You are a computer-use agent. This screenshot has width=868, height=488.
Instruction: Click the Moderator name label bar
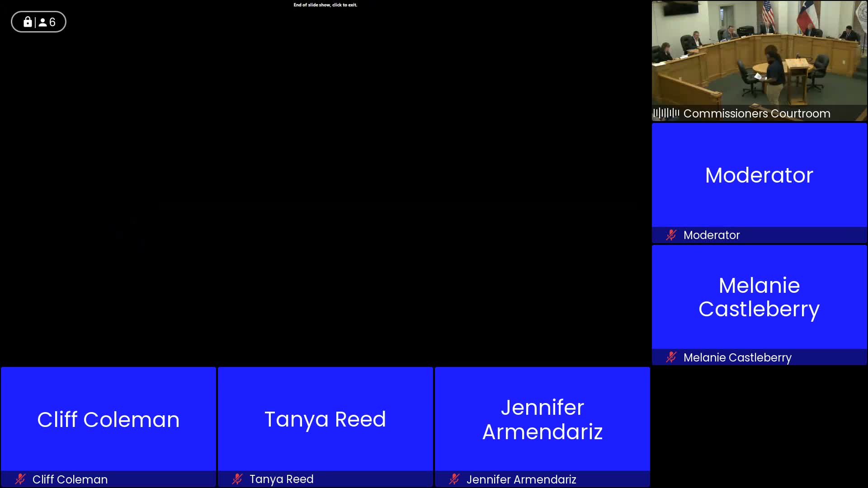(x=712, y=235)
